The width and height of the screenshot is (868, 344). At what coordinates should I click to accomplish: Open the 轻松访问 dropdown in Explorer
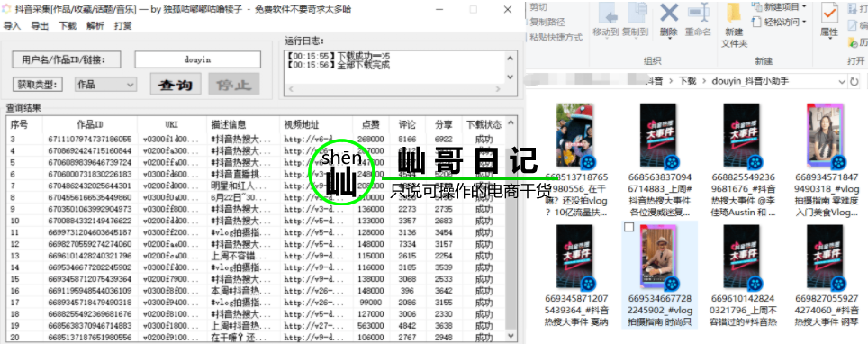pyautogui.click(x=804, y=23)
